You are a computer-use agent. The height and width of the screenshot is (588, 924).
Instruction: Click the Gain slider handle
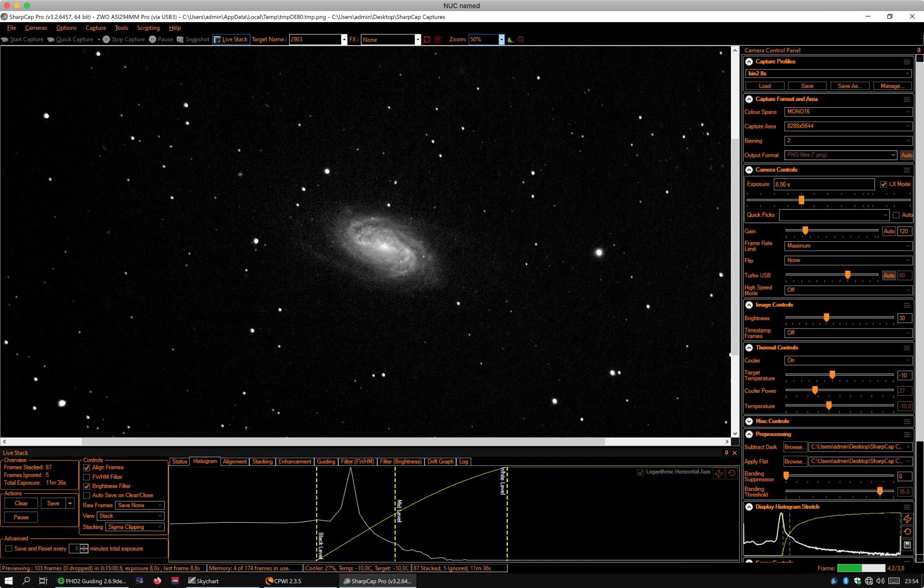tap(805, 231)
